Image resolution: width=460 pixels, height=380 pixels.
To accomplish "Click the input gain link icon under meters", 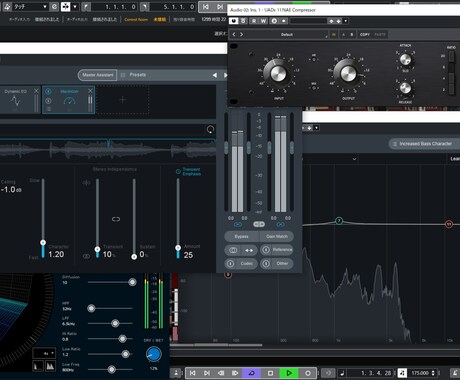I will pos(238,225).
